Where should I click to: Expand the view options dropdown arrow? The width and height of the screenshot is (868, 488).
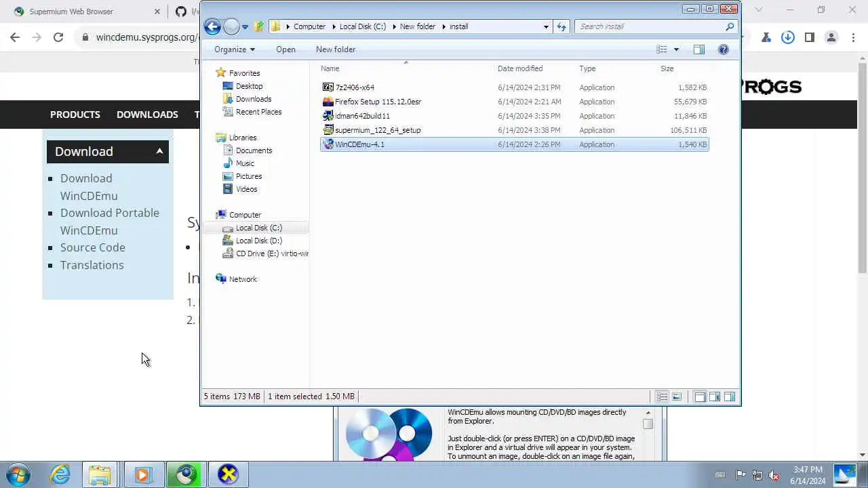pos(676,49)
